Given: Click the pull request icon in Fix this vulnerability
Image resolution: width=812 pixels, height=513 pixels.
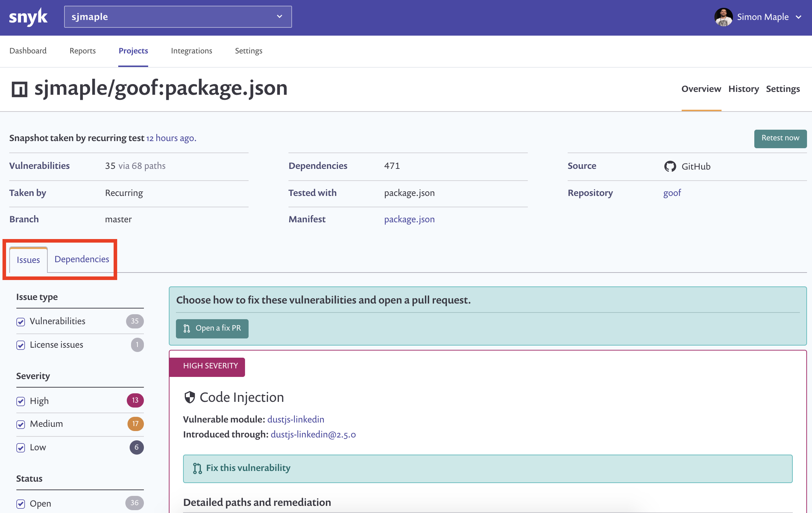Looking at the screenshot, I should coord(197,468).
